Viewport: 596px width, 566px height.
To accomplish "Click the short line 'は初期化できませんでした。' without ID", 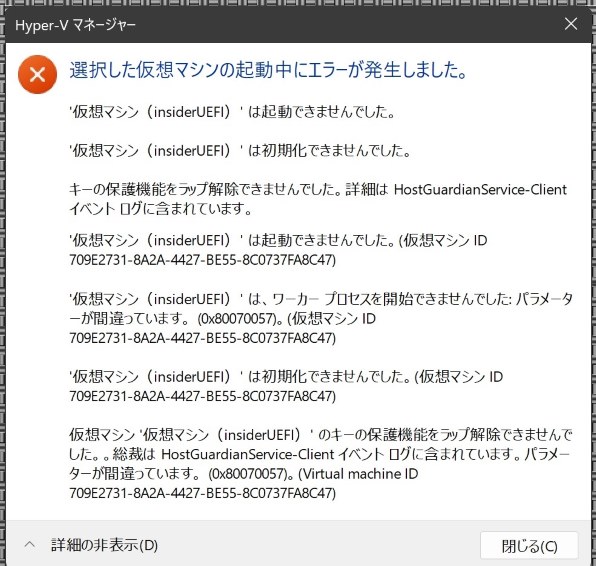I will [x=240, y=151].
